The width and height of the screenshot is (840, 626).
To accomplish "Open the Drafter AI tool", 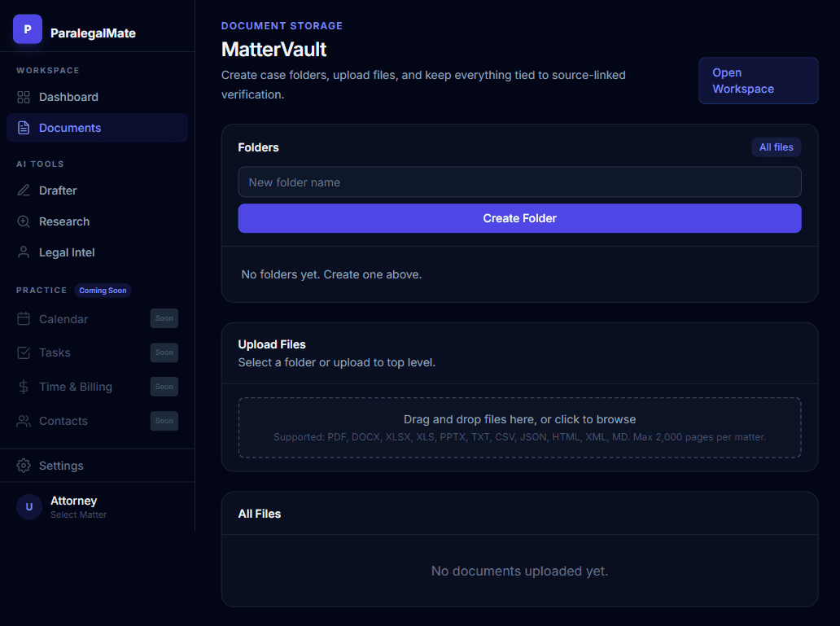I will pos(57,190).
